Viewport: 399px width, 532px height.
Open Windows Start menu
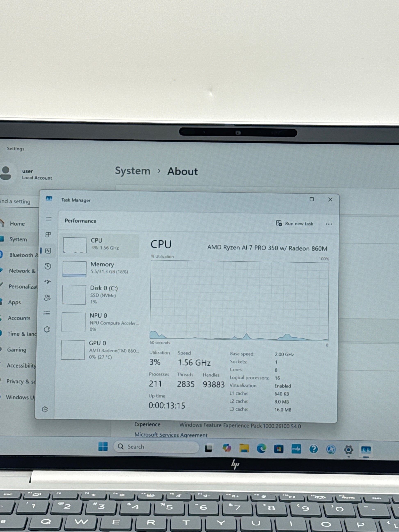(x=103, y=446)
